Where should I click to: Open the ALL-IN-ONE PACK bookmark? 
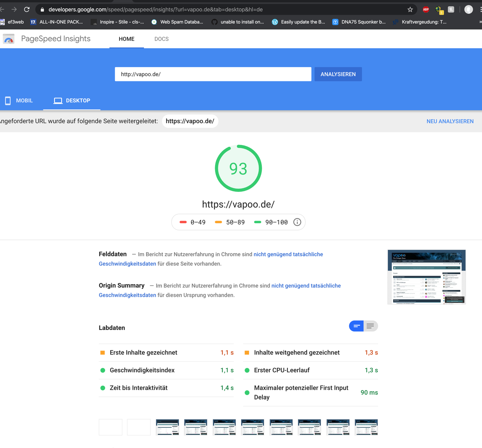(x=57, y=22)
